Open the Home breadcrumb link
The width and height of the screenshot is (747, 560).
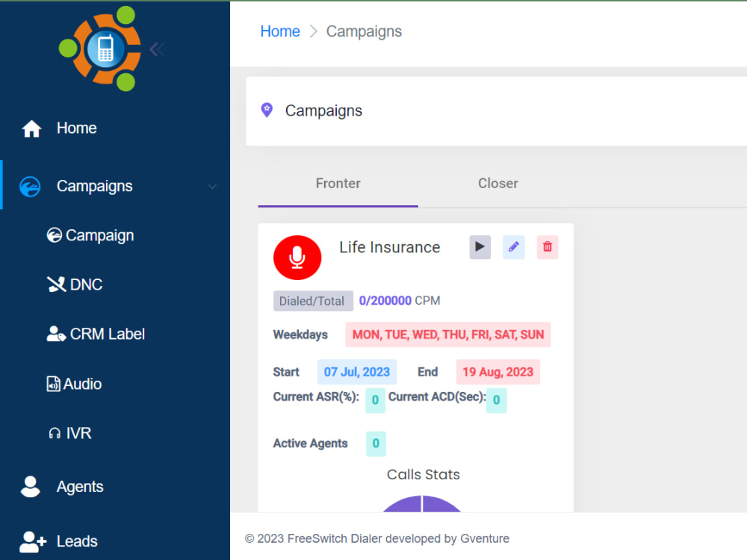coord(280,31)
